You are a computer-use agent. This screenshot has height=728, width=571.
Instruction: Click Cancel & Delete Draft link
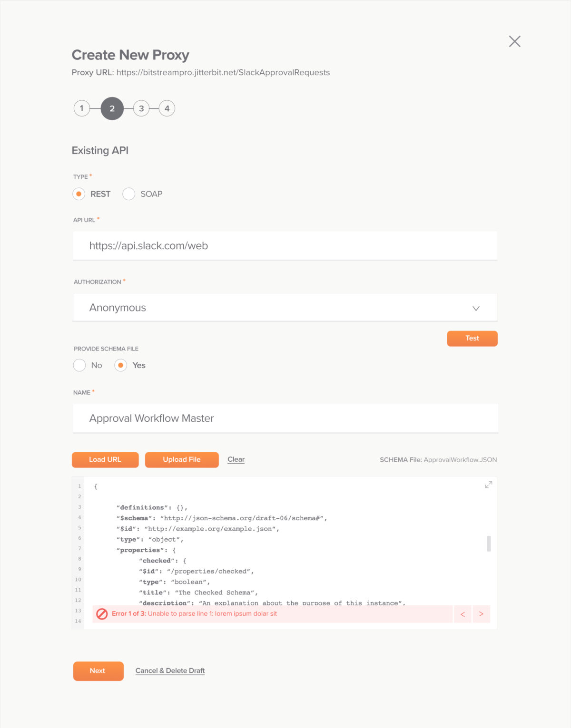tap(170, 671)
